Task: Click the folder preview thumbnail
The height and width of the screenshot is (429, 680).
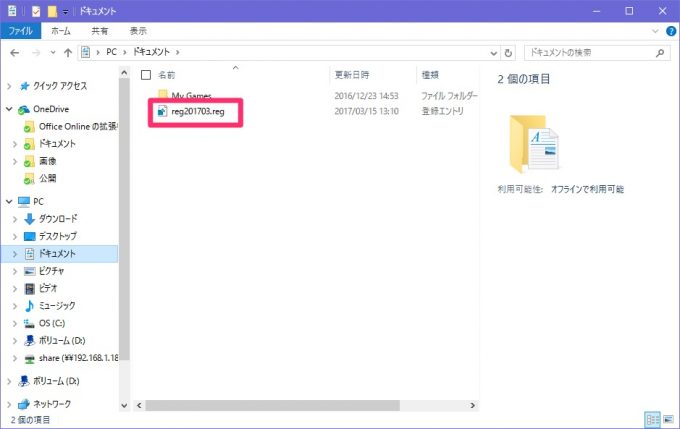Action: [534, 144]
